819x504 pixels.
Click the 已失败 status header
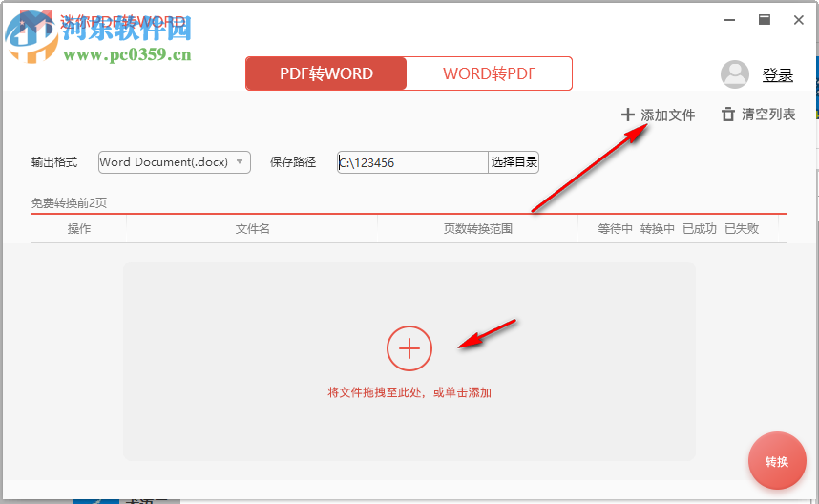(x=742, y=229)
